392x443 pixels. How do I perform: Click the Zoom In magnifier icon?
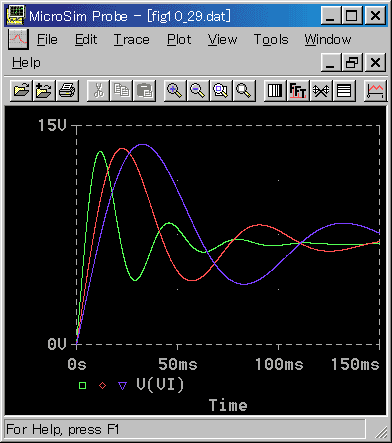tap(175, 90)
